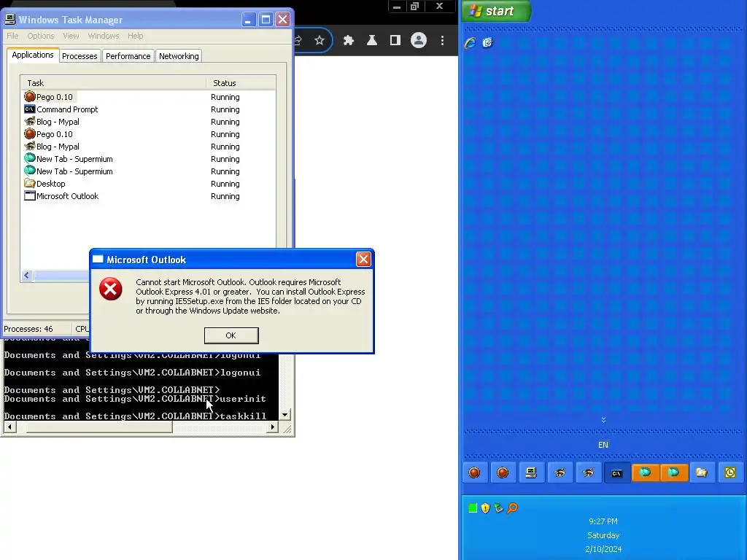
Task: Click the Desktop folder icon in task list
Action: [x=29, y=183]
